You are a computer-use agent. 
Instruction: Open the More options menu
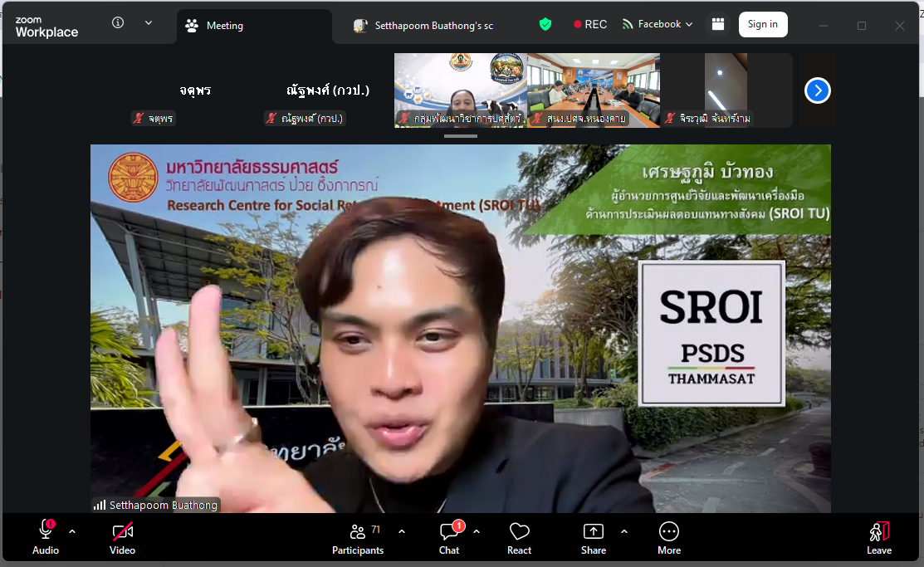[669, 538]
